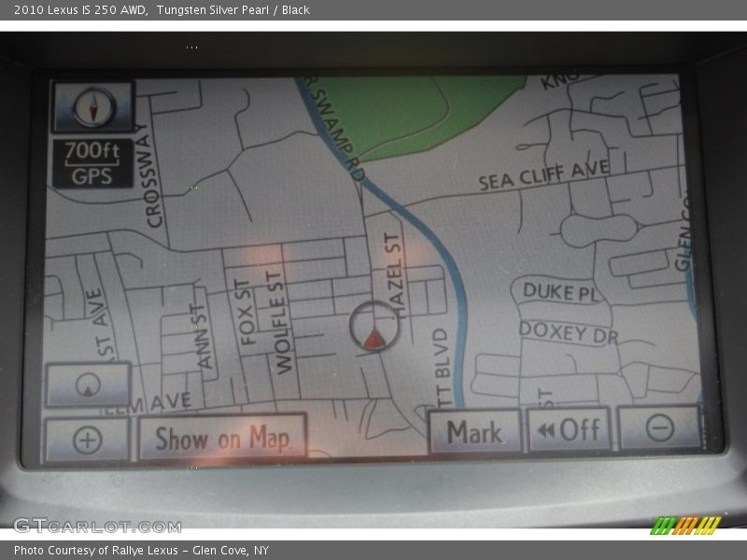The image size is (747, 560).
Task: Tap the Mark button
Action: coord(475,431)
